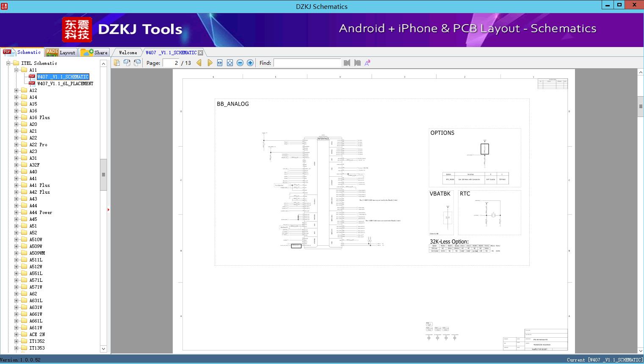Image resolution: width=644 pixels, height=364 pixels.
Task: Expand the A44 Power folder
Action: (17, 212)
